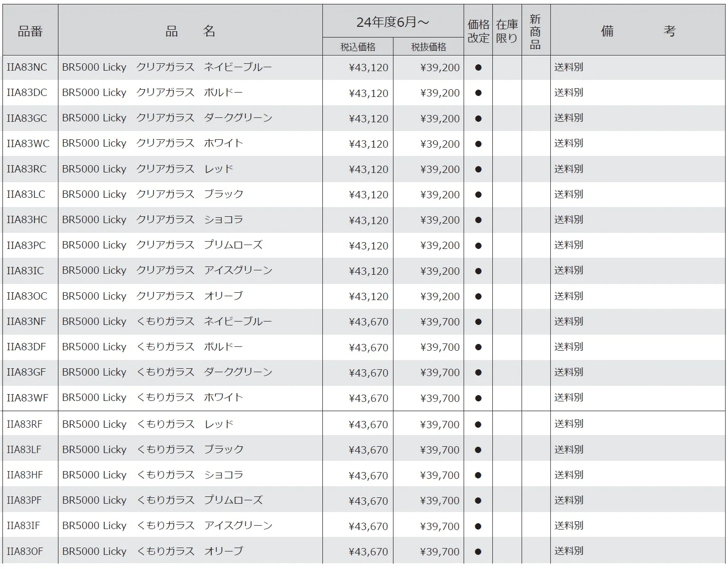Select product code IIA83HC

tap(27, 220)
